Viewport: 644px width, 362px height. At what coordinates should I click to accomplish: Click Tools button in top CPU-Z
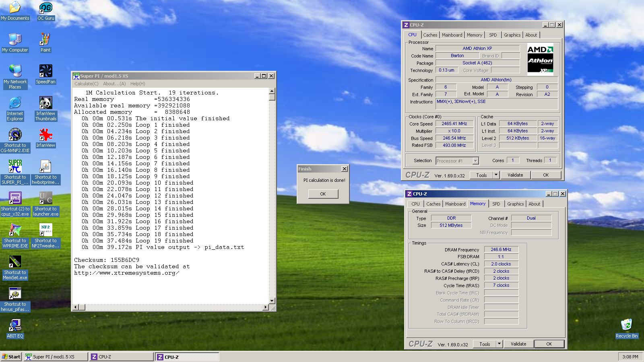(482, 175)
